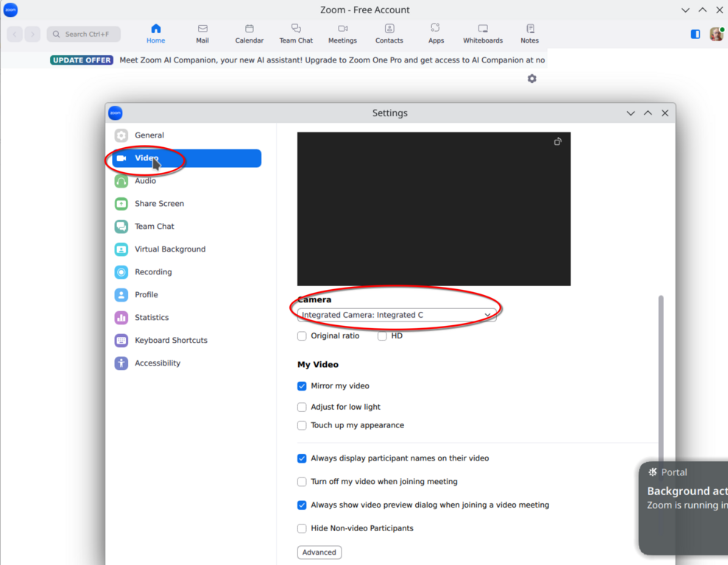Open settings via the gear icon
Screen dimensions: 728x565
[532, 79]
